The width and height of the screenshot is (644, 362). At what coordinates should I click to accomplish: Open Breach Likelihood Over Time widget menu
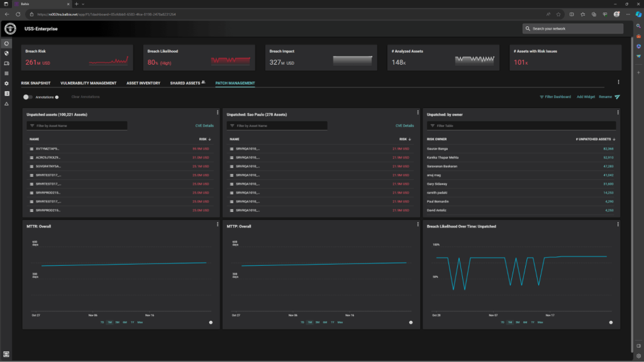(x=618, y=224)
